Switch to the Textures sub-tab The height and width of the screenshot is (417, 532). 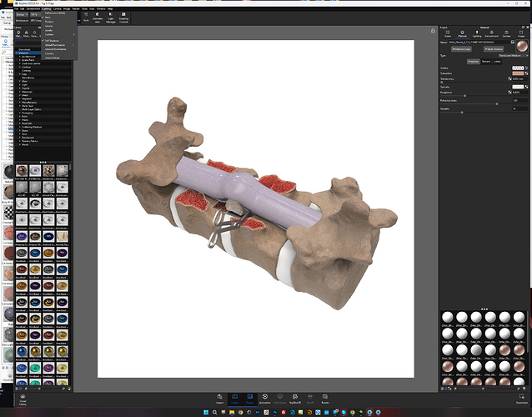pyautogui.click(x=486, y=62)
